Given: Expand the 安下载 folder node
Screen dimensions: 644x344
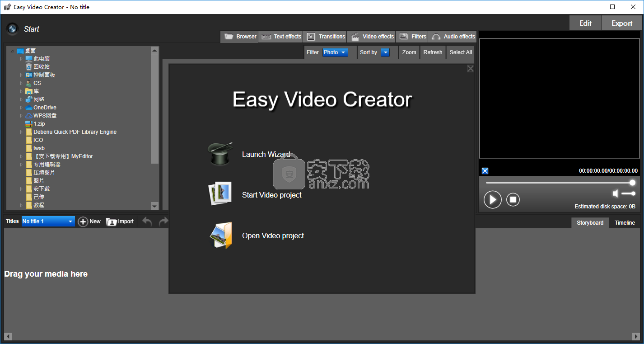Looking at the screenshot, I should click(21, 189).
